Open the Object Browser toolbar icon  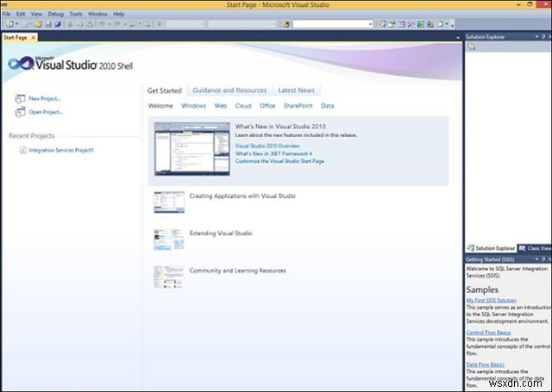pyautogui.click(x=401, y=24)
